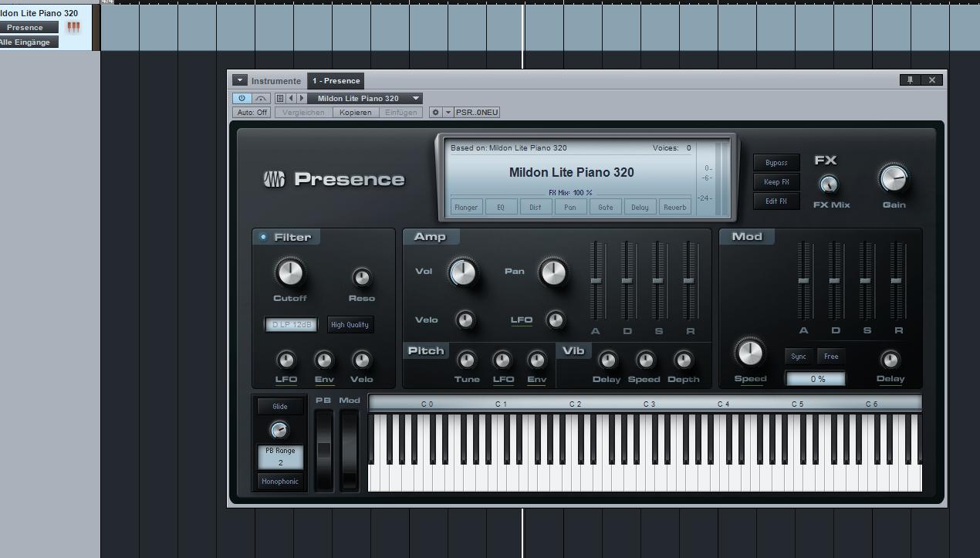Screen dimensions: 980x558
Task: Select the Reverb effect tab
Action: tap(675, 207)
